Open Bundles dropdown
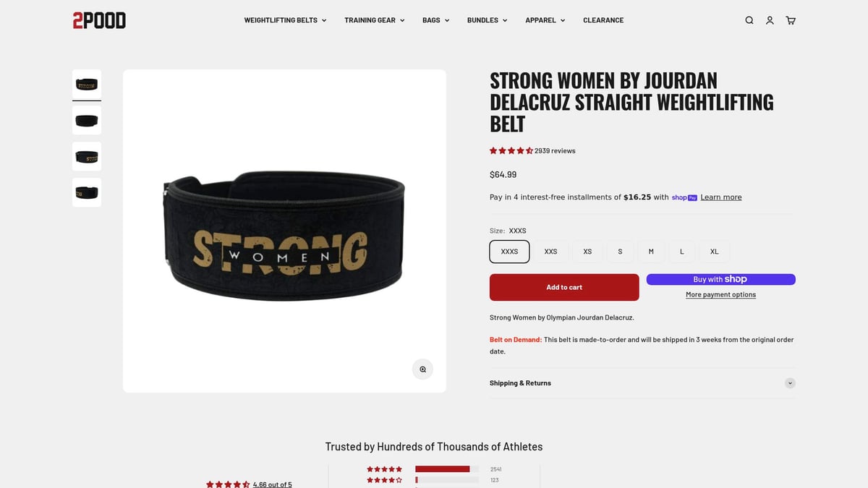This screenshot has height=488, width=868. point(488,20)
